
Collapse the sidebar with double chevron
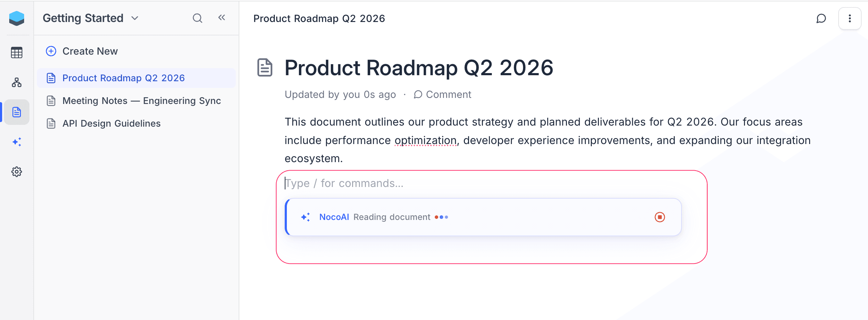(x=222, y=18)
